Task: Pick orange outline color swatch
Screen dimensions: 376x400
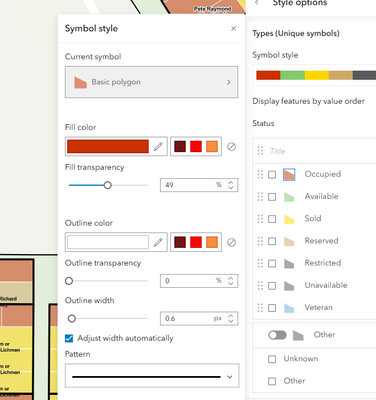Action: click(x=212, y=242)
